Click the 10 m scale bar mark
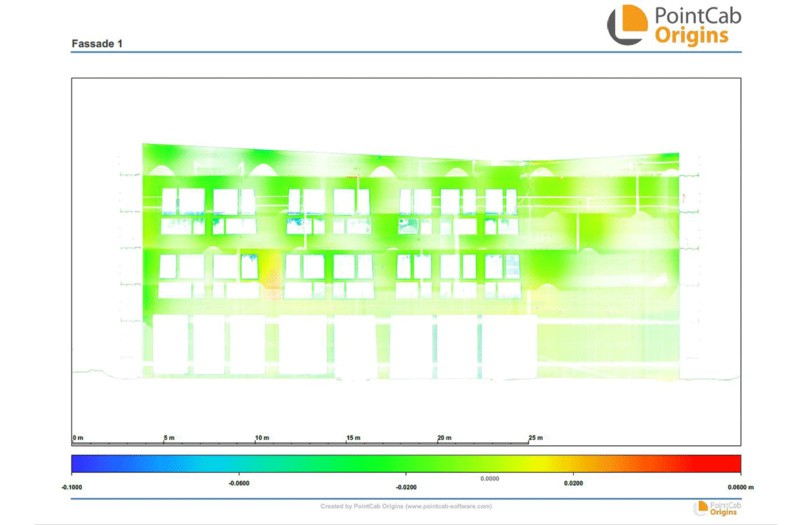 tap(261, 438)
